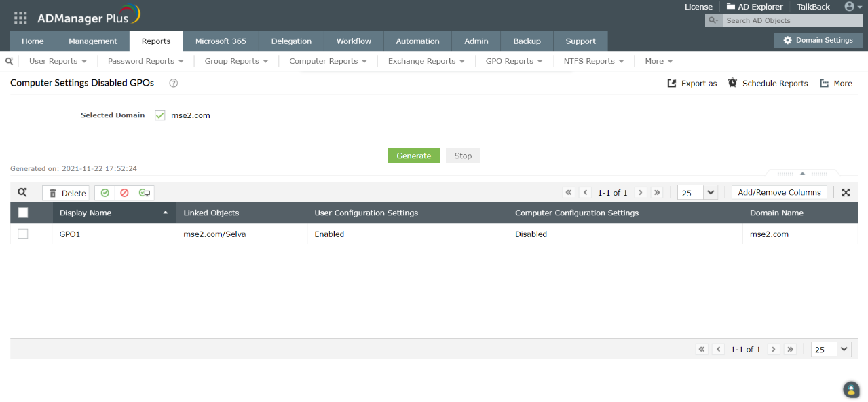Open the More options beside Schedule Reports

pyautogui.click(x=836, y=84)
